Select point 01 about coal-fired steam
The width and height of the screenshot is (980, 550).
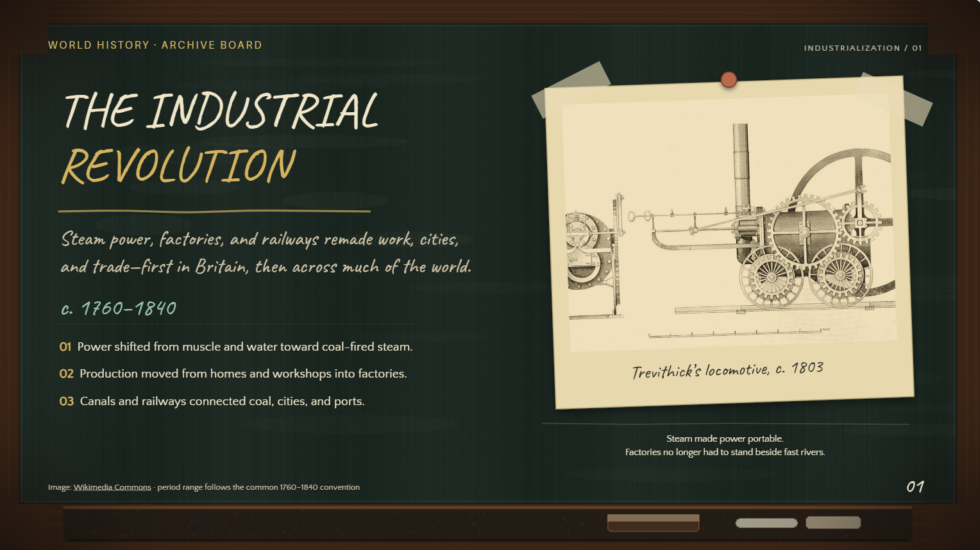pyautogui.click(x=236, y=347)
